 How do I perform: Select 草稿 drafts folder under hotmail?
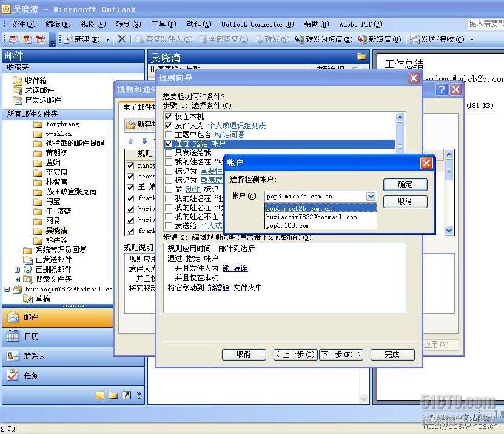(x=37, y=299)
